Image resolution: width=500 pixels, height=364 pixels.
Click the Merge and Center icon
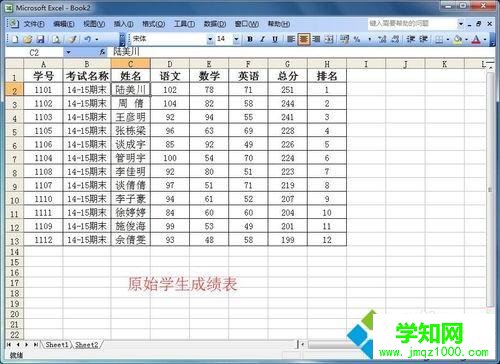click(x=329, y=39)
